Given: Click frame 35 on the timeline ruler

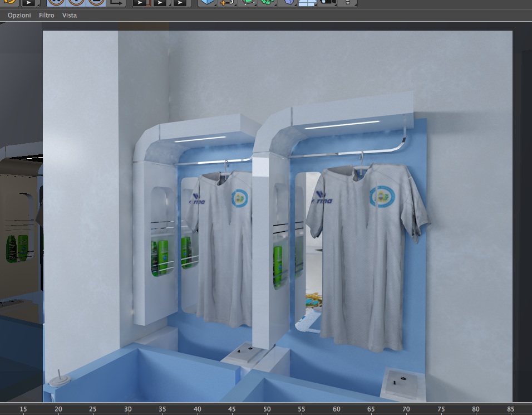Looking at the screenshot, I should pos(162,409).
